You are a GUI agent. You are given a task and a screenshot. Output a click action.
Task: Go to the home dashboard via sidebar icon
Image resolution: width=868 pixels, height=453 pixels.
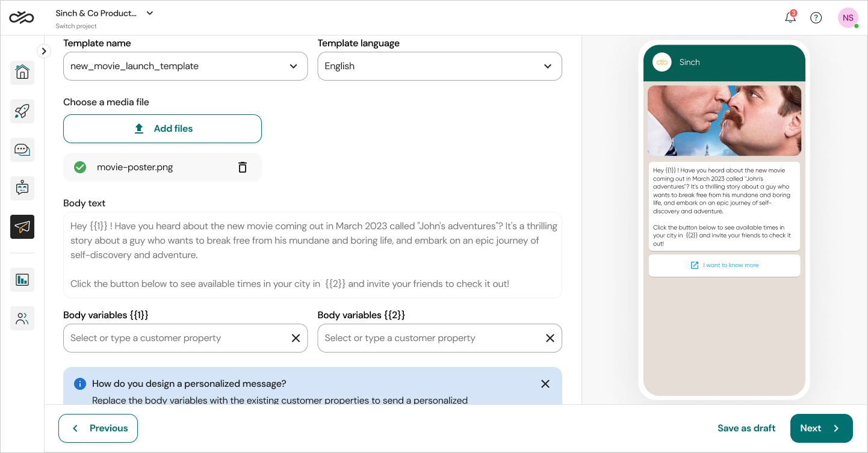[x=22, y=73]
